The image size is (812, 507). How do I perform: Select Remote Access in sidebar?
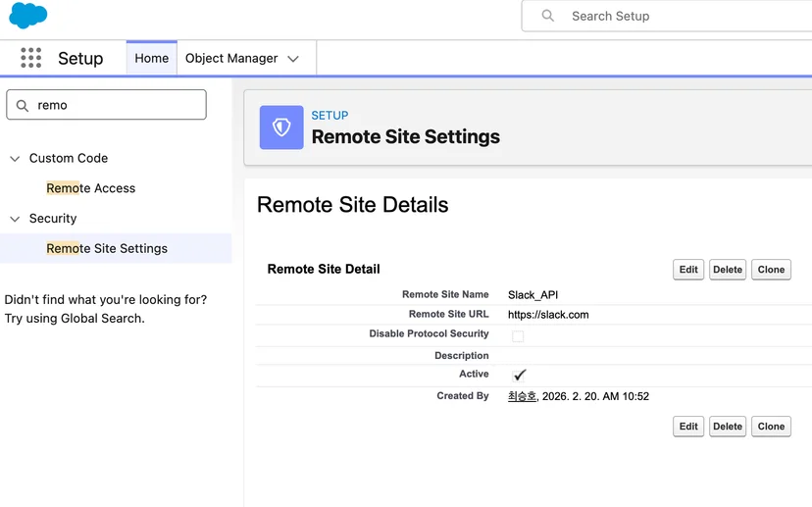(90, 188)
